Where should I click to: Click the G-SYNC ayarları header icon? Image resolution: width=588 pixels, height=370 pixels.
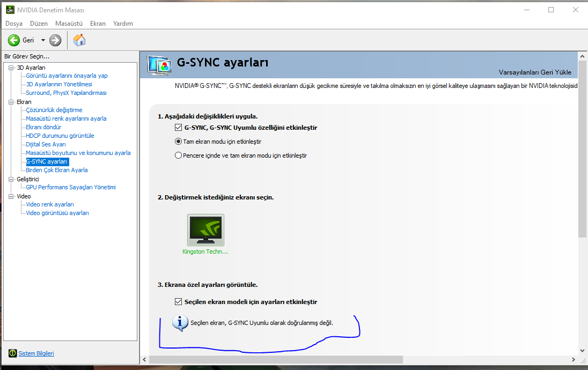[159, 65]
